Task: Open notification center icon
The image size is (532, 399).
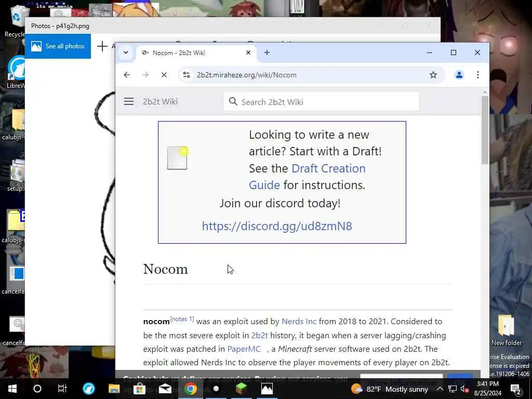Action: coord(516,389)
